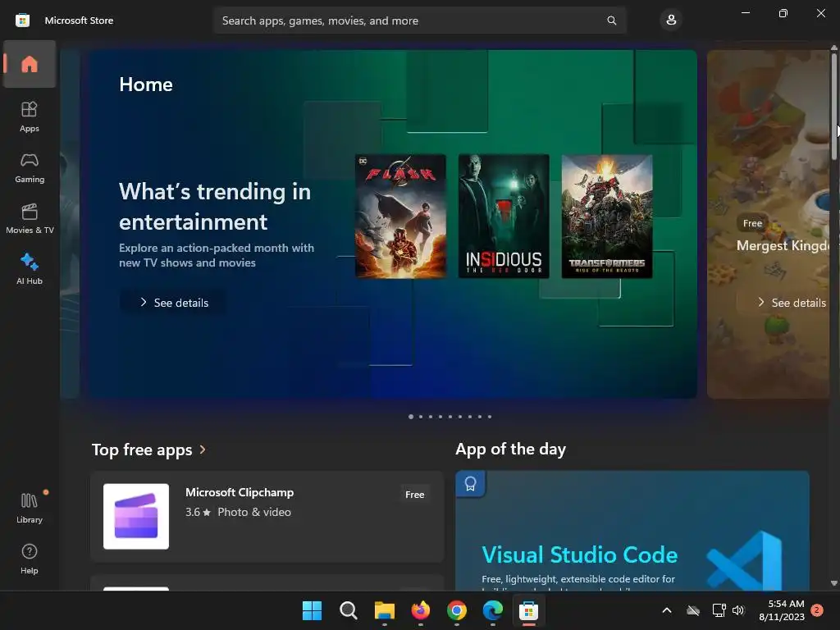Select The Flash movie poster
The height and width of the screenshot is (630, 840).
tap(400, 217)
